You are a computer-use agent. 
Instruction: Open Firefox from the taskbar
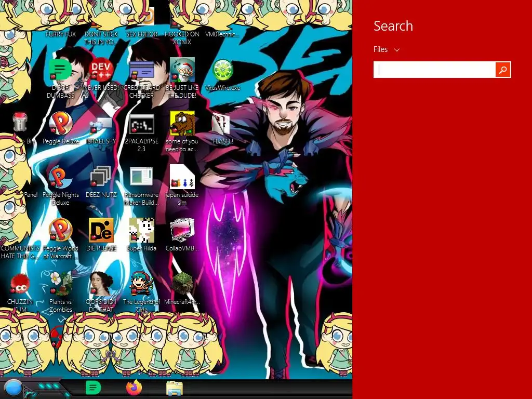point(134,388)
